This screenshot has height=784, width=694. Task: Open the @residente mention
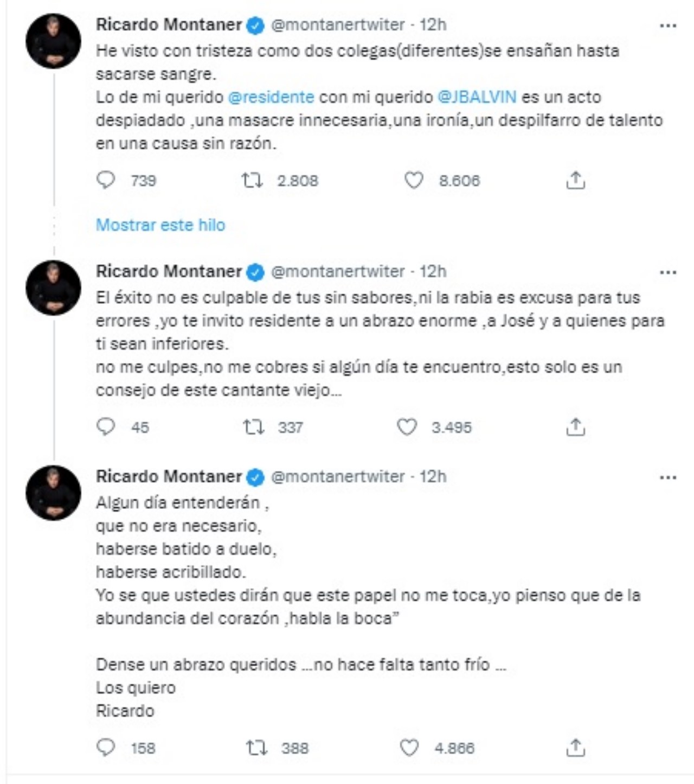[271, 97]
